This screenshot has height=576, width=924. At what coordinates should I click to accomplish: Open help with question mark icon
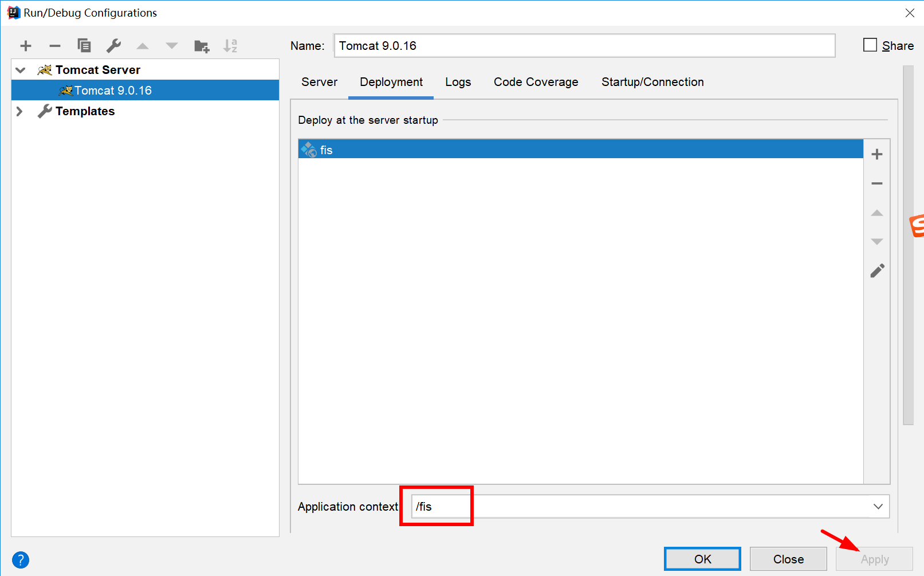pos(21,560)
